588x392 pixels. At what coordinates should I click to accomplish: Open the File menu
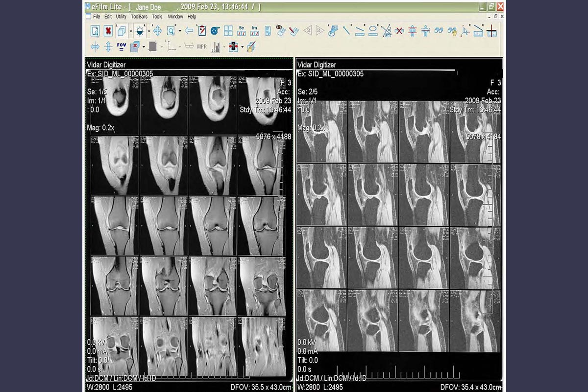(96, 17)
